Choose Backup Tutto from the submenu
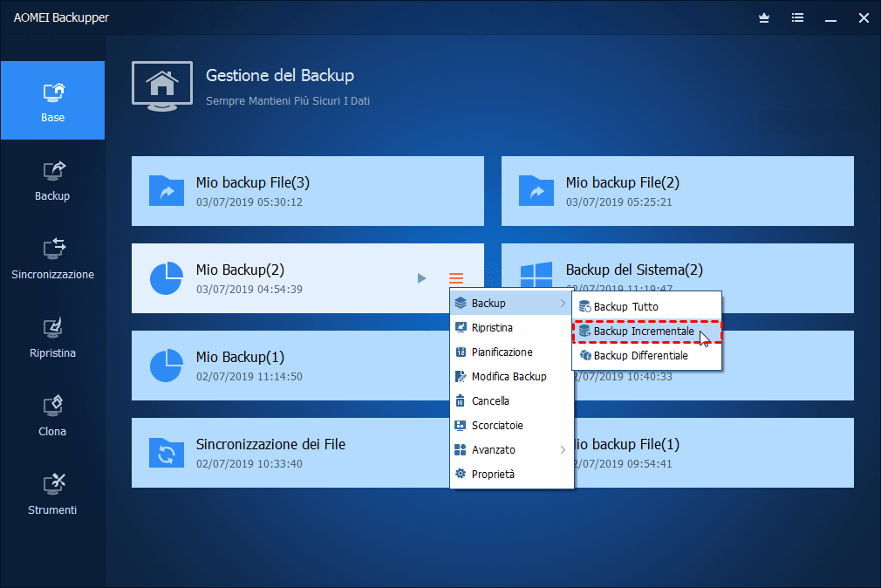This screenshot has width=881, height=588. (646, 307)
